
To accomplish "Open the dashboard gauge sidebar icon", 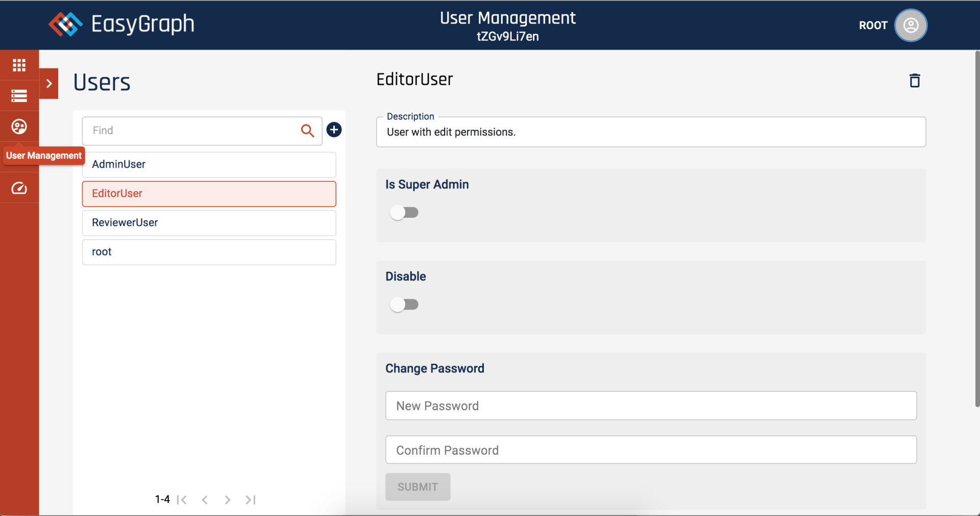I will [19, 189].
